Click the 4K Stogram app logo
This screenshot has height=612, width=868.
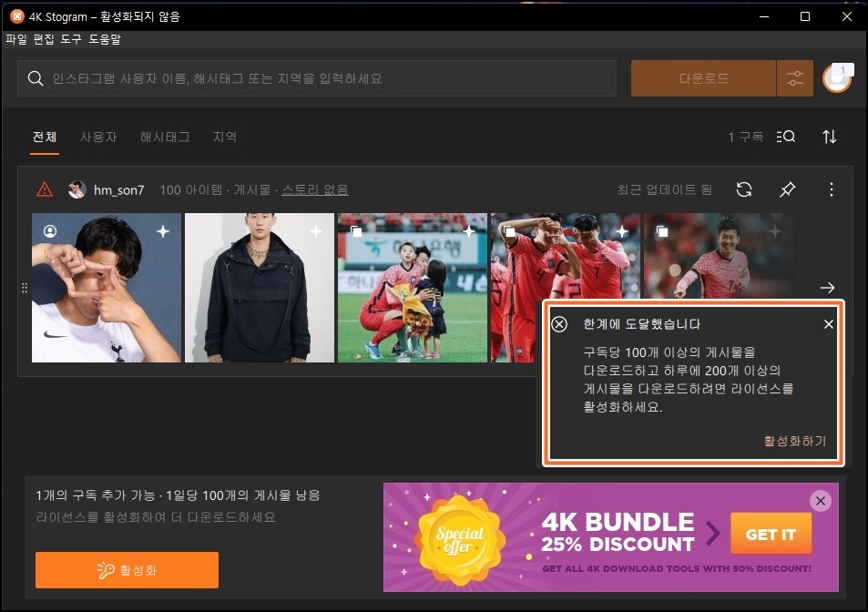coord(17,16)
